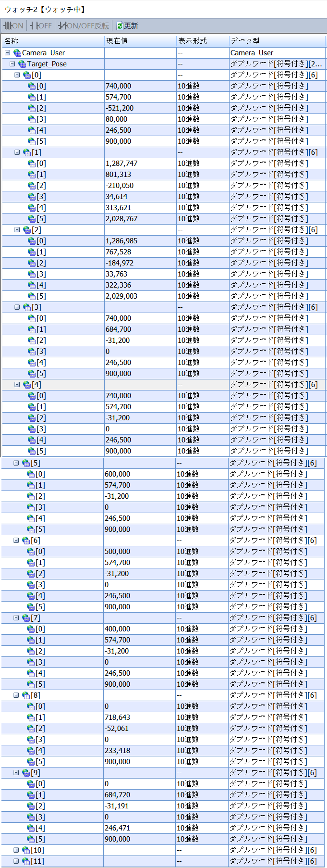Click the icon of group [9]

click(x=26, y=773)
